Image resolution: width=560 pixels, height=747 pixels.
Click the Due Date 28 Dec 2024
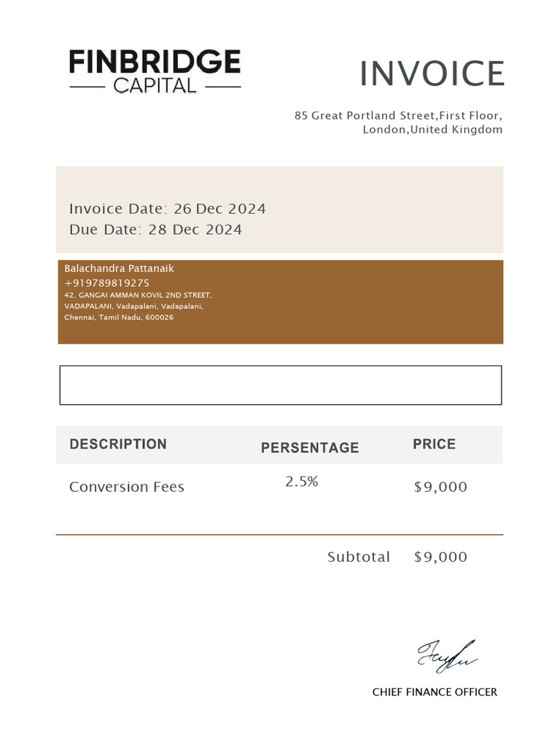155,230
